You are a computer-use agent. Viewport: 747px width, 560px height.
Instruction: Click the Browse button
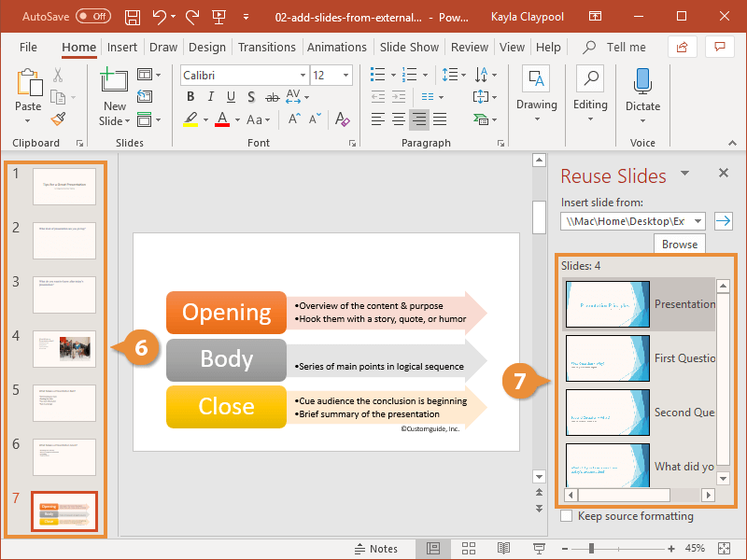click(679, 244)
